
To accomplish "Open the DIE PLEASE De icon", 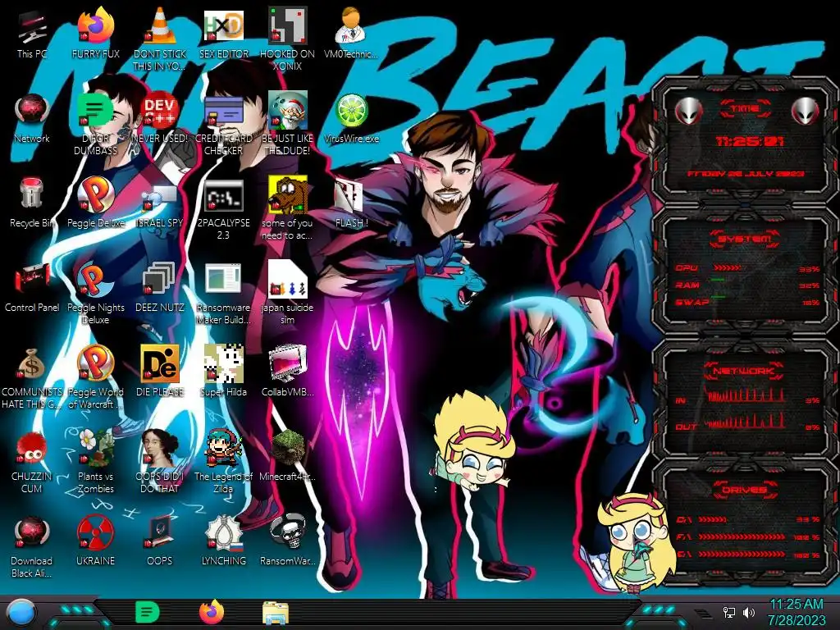I will pyautogui.click(x=159, y=372).
